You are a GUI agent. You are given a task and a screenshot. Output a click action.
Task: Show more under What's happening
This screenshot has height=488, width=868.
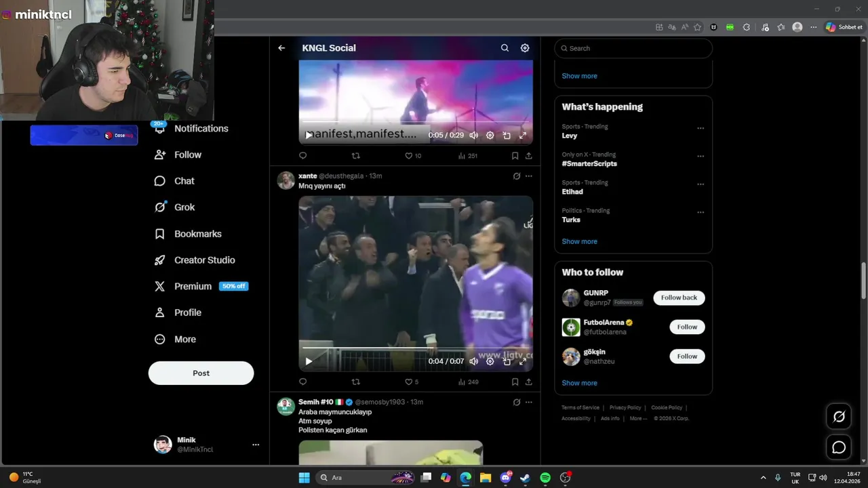pyautogui.click(x=580, y=241)
